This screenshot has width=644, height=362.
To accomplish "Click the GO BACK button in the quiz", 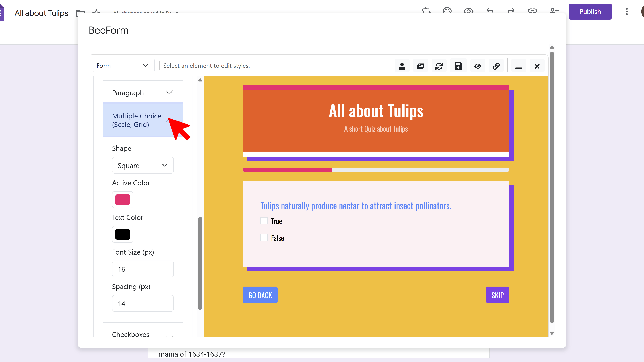I will [x=260, y=295].
